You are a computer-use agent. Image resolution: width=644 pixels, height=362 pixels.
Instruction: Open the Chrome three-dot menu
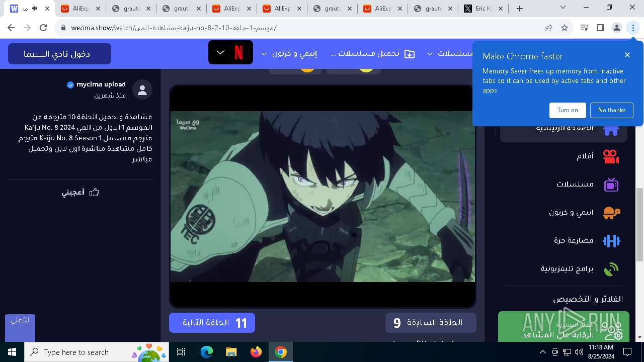point(633,28)
